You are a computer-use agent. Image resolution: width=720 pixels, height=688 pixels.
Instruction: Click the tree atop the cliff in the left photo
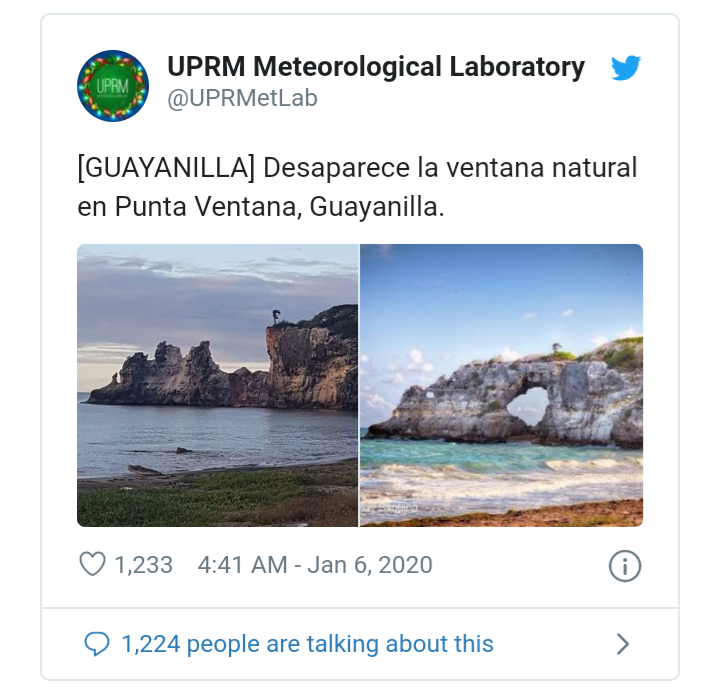point(272,317)
